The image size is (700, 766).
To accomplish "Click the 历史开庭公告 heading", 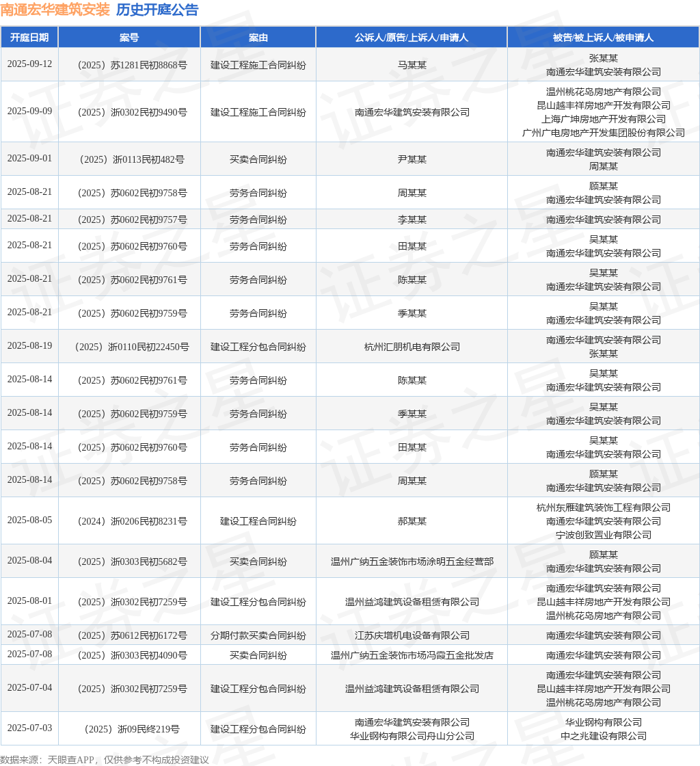I will [x=157, y=10].
